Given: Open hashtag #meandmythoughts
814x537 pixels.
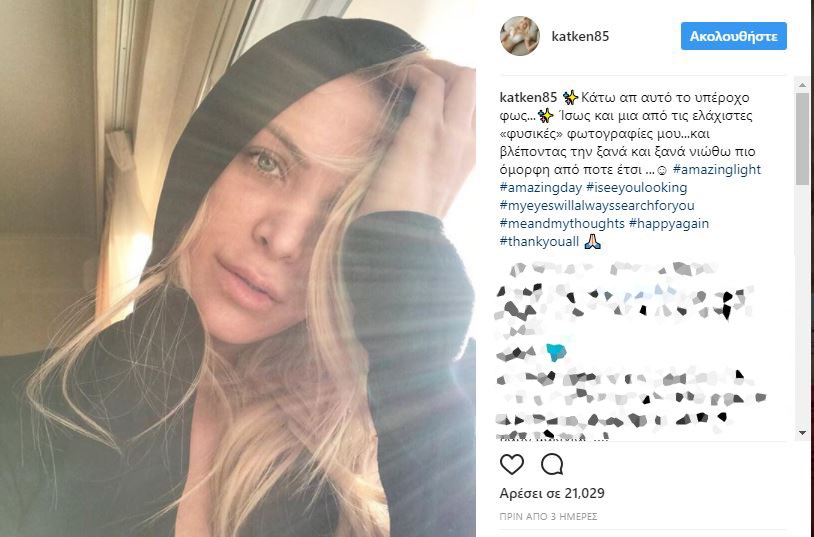Looking at the screenshot, I should (x=562, y=223).
